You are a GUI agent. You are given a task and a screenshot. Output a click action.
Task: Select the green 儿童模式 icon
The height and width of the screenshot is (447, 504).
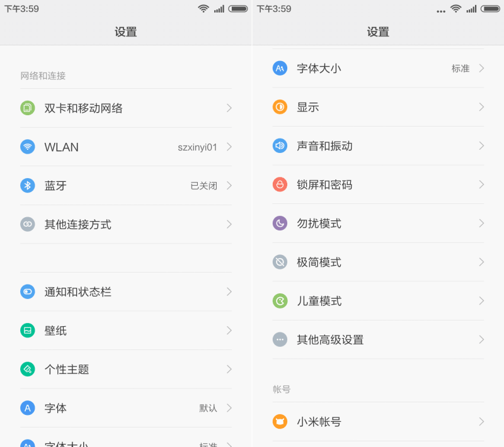coord(280,301)
